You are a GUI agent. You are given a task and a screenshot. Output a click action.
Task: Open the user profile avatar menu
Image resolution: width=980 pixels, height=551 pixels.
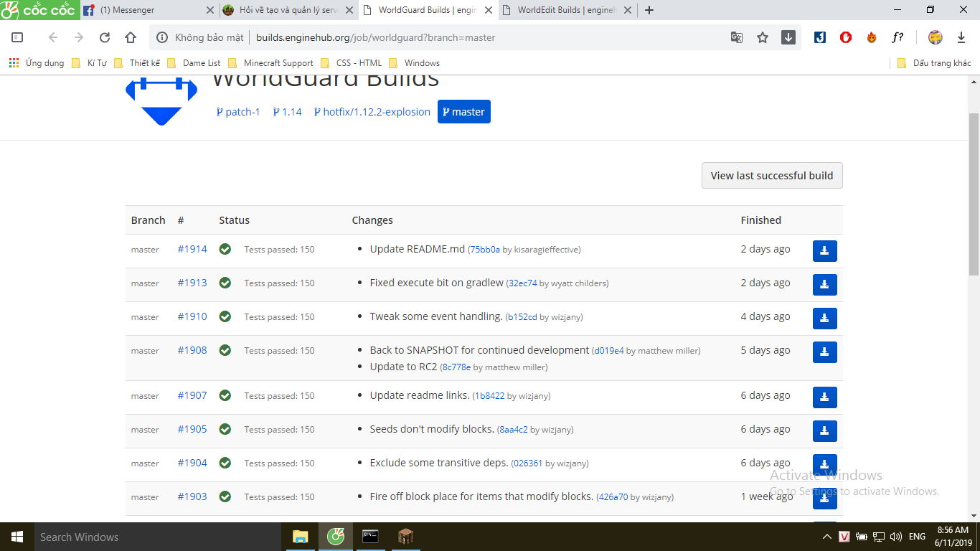pyautogui.click(x=935, y=37)
